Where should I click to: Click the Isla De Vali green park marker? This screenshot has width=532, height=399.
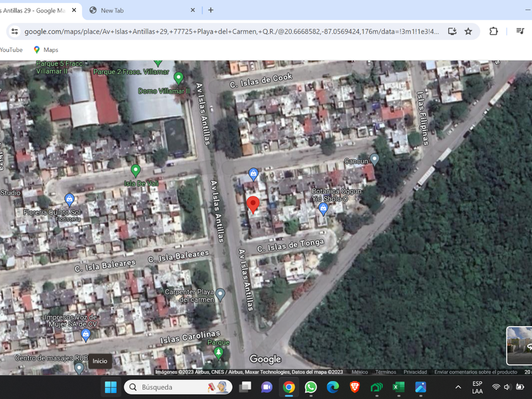click(135, 170)
